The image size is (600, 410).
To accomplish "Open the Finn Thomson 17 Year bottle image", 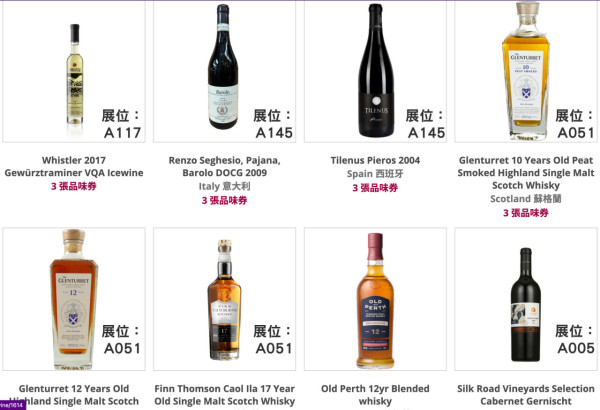I will tap(225, 299).
